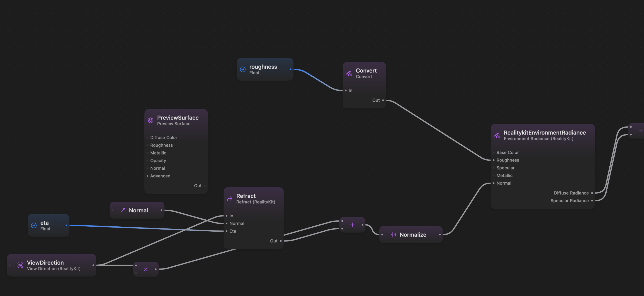Click the Out port of PreviewSurface
This screenshot has height=296, width=644.
click(x=205, y=186)
